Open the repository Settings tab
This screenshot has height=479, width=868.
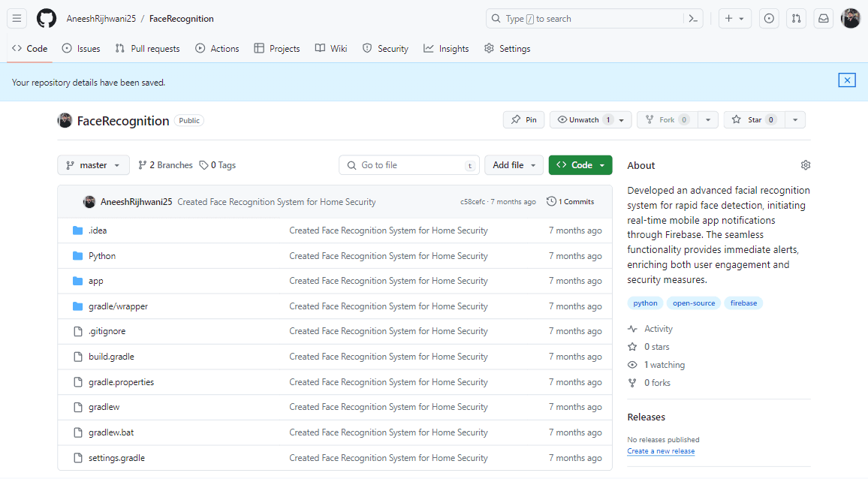tap(507, 49)
